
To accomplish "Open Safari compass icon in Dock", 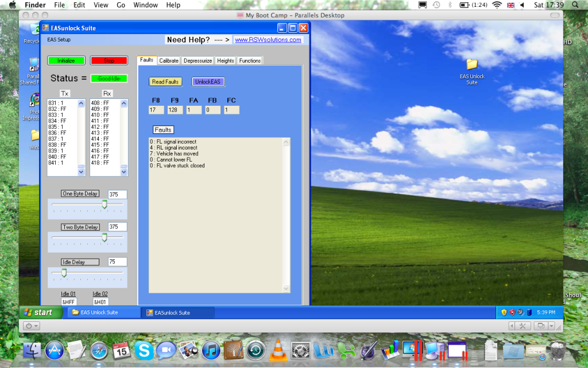I will pyautogui.click(x=99, y=351).
